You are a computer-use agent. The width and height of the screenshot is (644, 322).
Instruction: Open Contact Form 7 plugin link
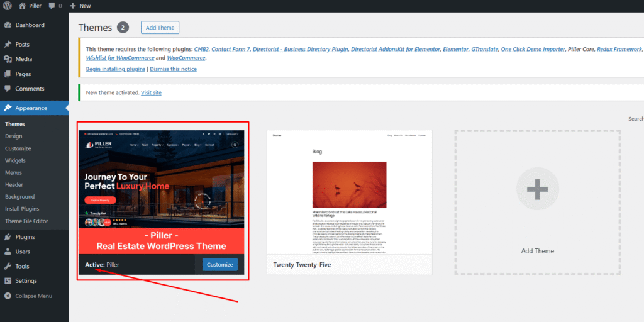pyautogui.click(x=231, y=49)
